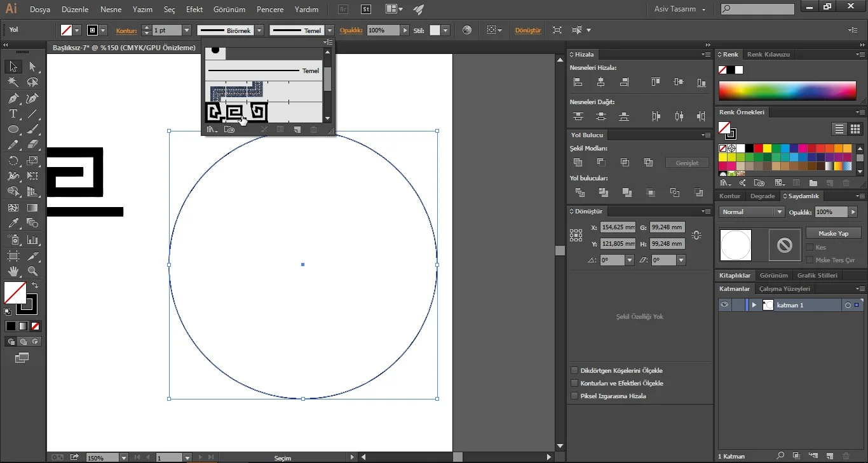Open Birörnek variable width profile dropdown
This screenshot has height=463, width=868.
[x=259, y=30]
